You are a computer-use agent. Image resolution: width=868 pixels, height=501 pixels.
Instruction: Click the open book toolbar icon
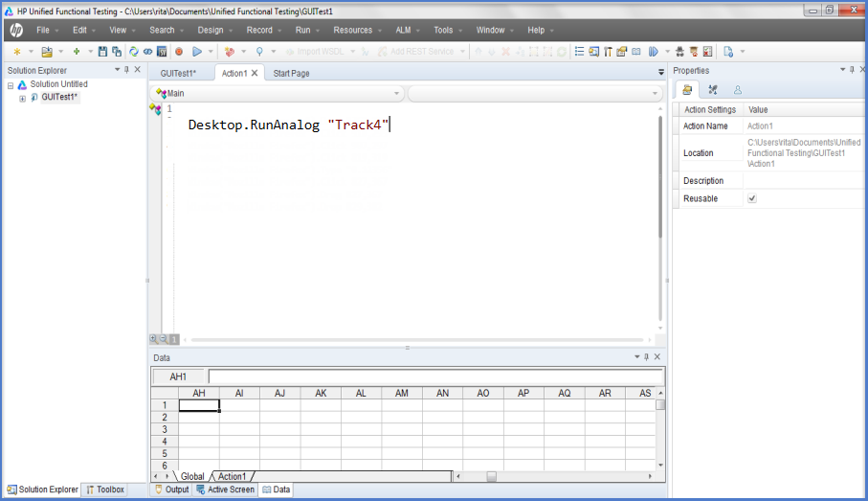pyautogui.click(x=636, y=52)
